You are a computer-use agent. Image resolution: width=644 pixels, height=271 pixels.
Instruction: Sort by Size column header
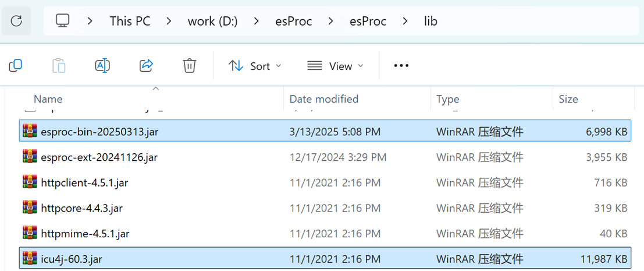[x=568, y=99]
